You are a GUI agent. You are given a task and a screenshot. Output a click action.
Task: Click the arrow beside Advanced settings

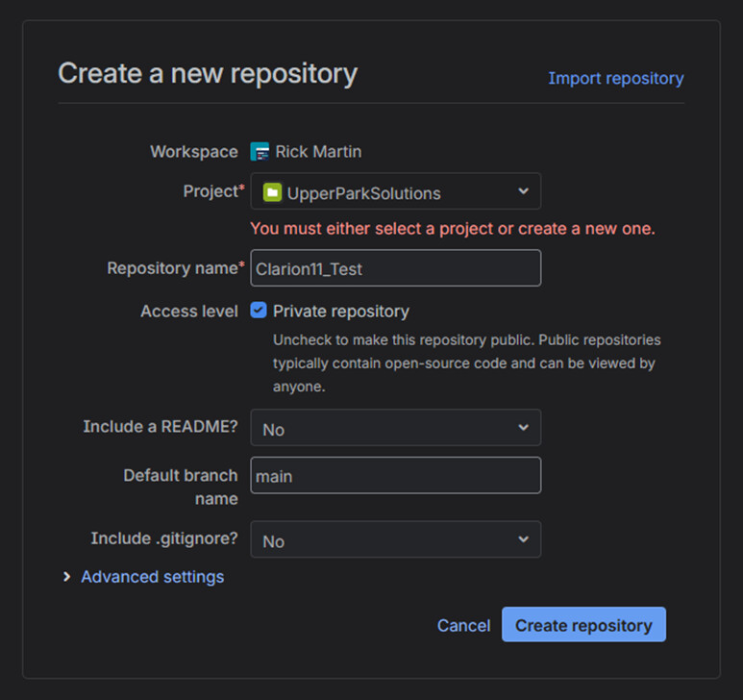(66, 577)
